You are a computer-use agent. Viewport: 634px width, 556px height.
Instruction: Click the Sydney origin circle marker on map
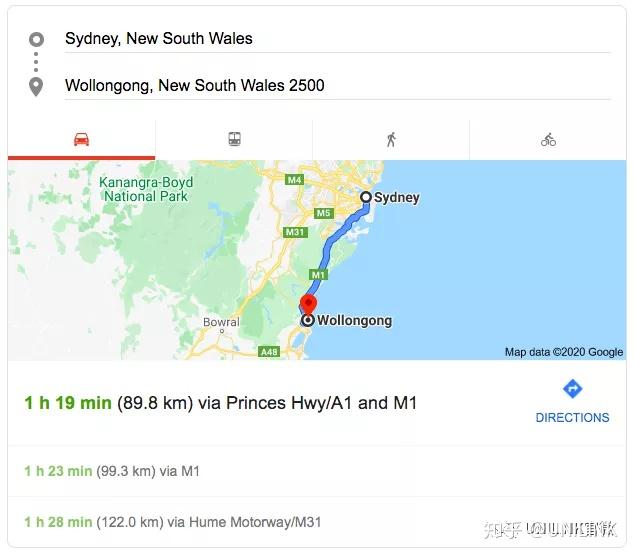pos(366,197)
